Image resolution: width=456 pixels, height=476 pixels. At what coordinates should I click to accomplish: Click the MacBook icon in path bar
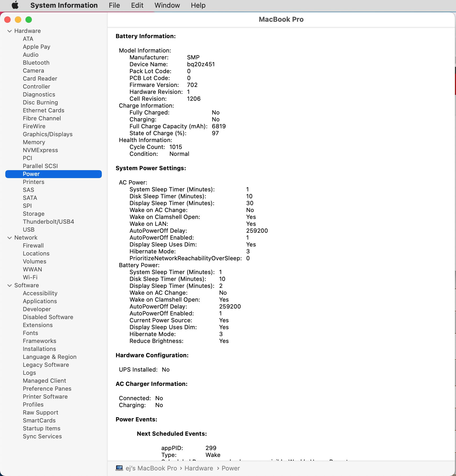pos(119,468)
